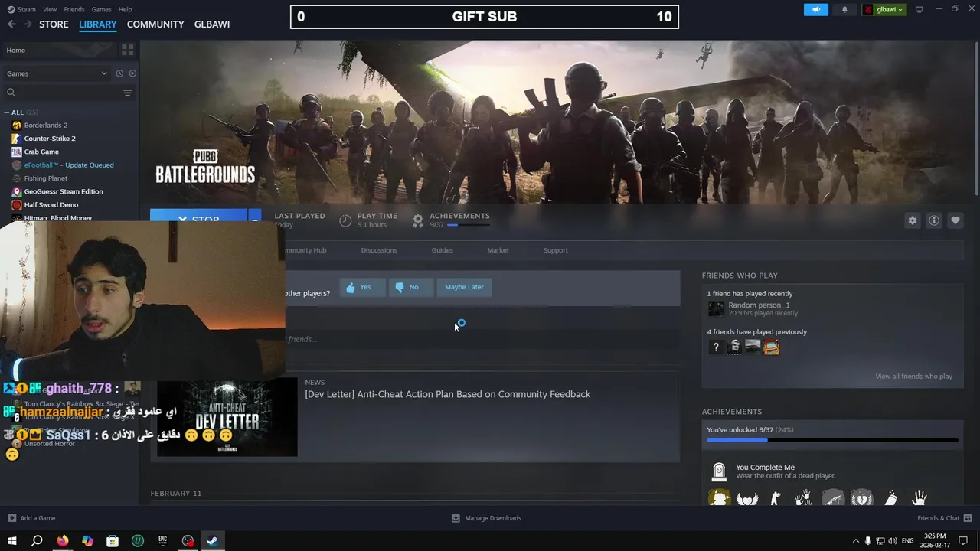Open the Games category dropdown

[x=57, y=73]
